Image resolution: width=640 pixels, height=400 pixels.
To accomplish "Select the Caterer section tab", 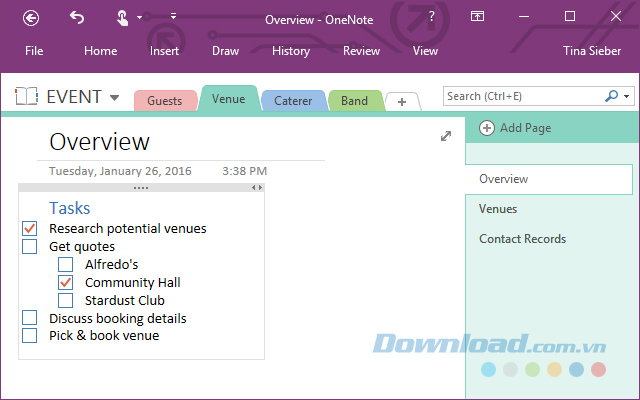I will point(293,100).
